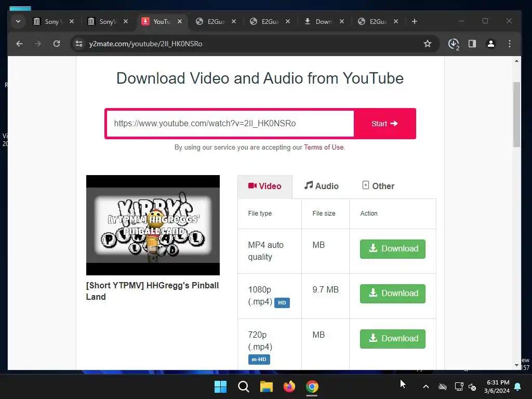The width and height of the screenshot is (532, 399).
Task: Open the Chrome profile icon
Action: pos(490,44)
